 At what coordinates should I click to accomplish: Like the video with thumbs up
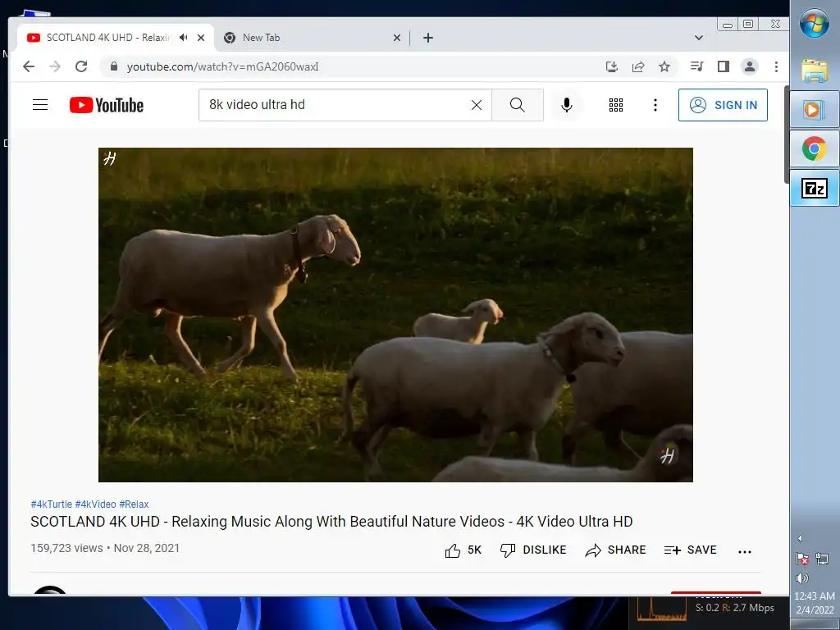click(463, 550)
